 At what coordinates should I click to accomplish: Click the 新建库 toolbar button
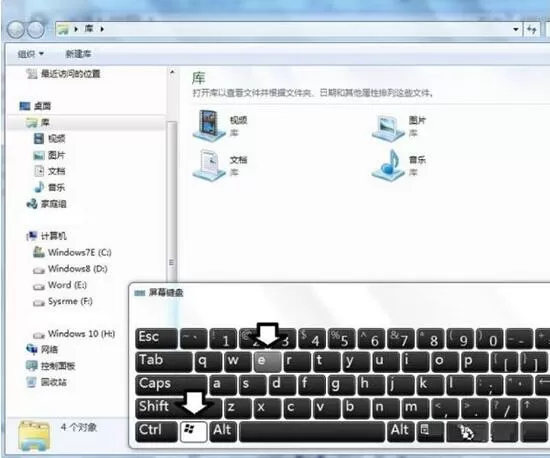coord(78,54)
